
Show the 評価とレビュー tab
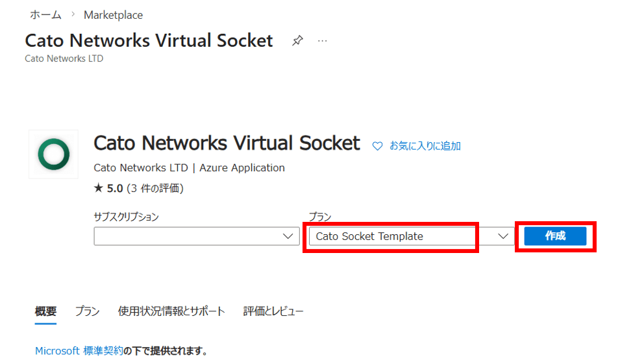pyautogui.click(x=273, y=311)
